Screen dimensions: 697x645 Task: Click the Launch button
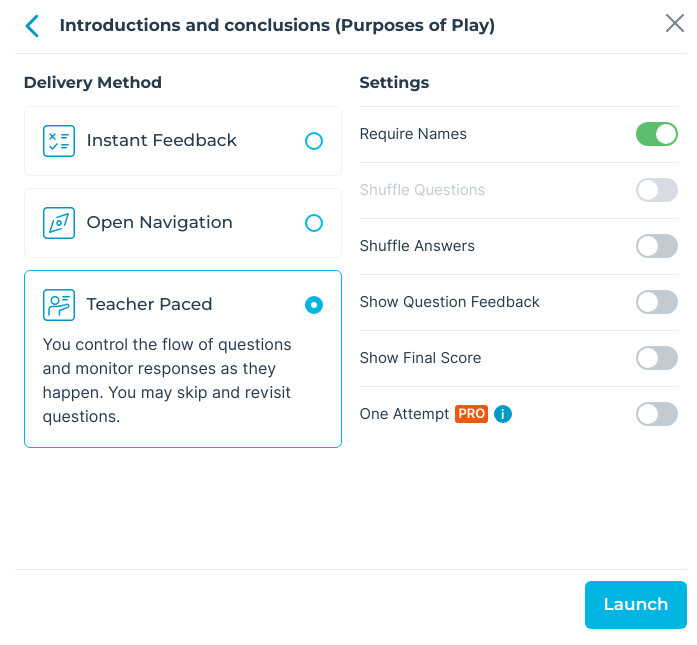(x=636, y=605)
